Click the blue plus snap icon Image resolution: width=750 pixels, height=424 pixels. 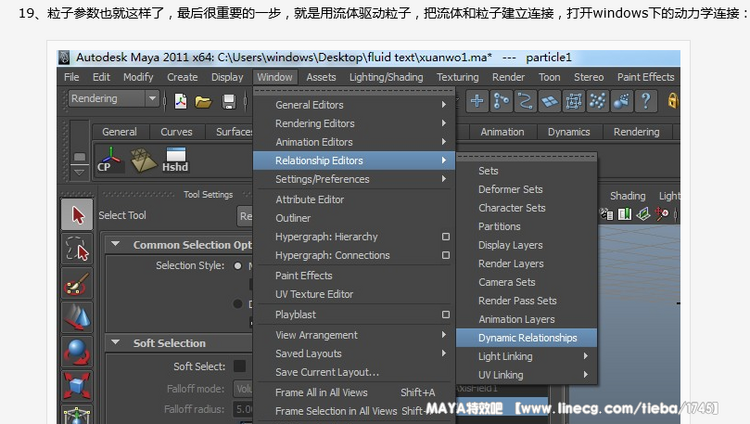(x=477, y=101)
